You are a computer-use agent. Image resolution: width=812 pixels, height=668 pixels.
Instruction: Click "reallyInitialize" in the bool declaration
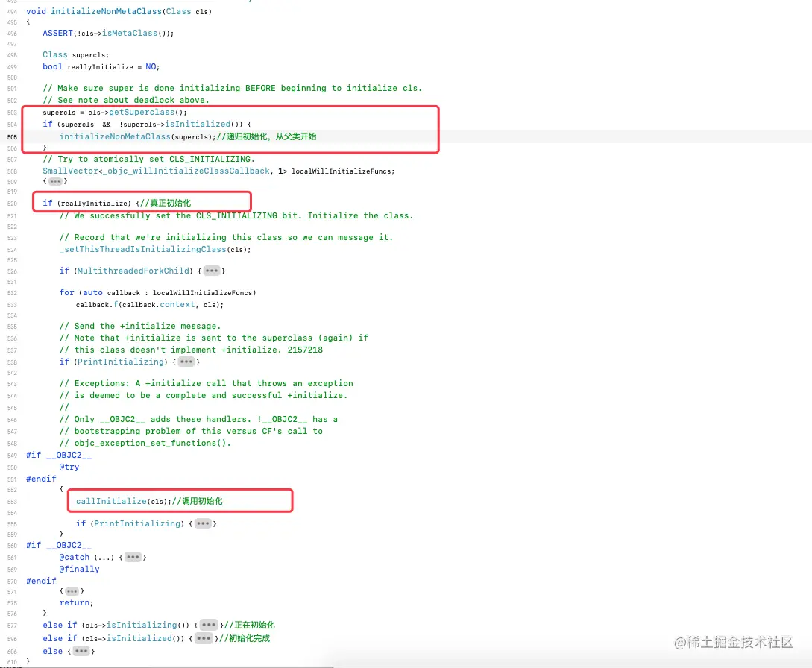click(x=100, y=67)
